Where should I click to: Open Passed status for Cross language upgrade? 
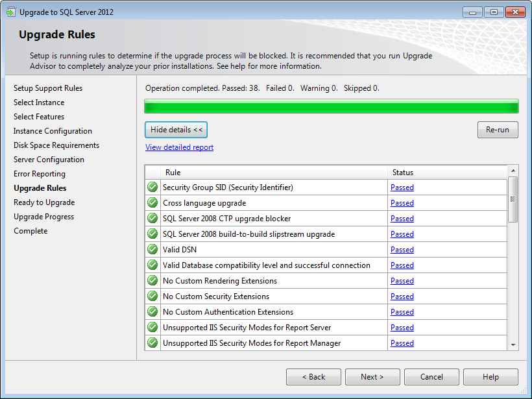click(x=402, y=203)
